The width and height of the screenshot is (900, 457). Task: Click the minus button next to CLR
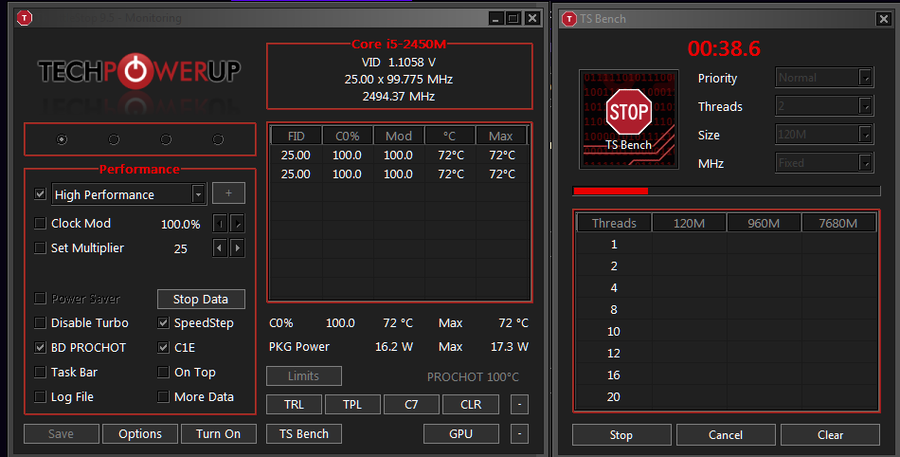point(519,404)
